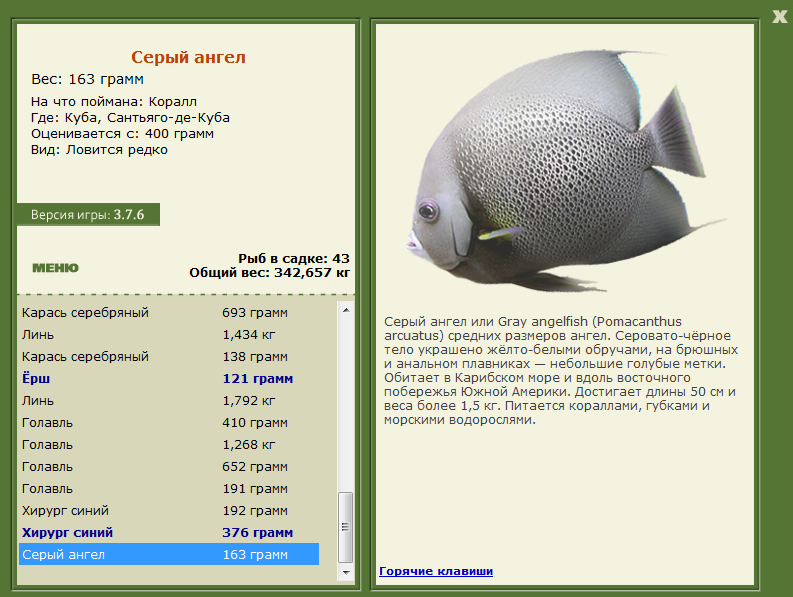
Task: Open the МЕНЮ button
Action: click(56, 268)
